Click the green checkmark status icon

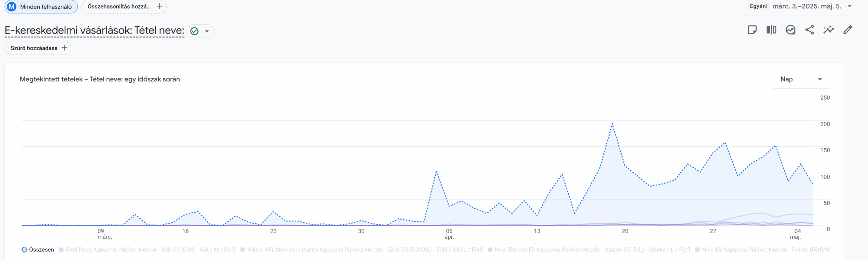[x=194, y=31]
